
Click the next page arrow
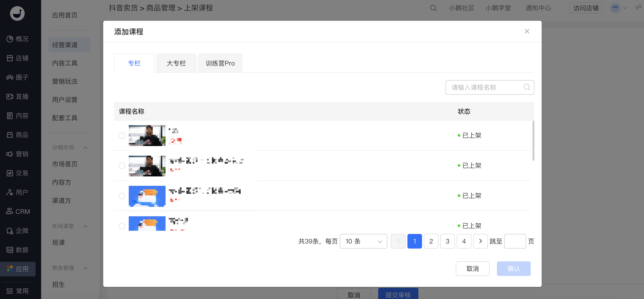480,241
